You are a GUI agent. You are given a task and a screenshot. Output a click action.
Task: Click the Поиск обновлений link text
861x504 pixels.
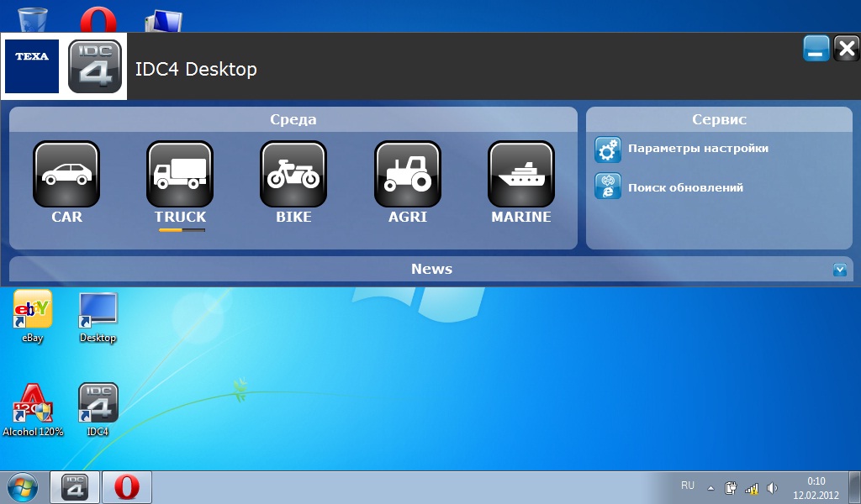click(x=685, y=187)
